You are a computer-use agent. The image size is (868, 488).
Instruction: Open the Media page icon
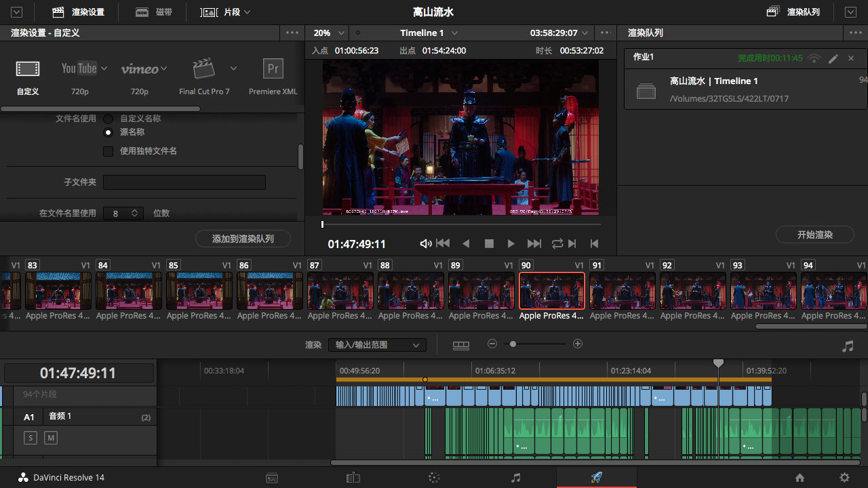[x=271, y=478]
